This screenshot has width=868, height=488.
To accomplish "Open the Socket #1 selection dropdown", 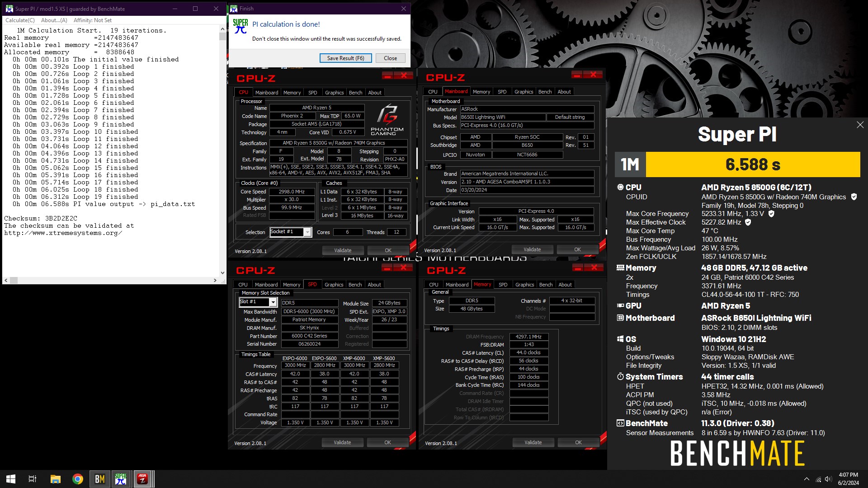I will tap(307, 232).
